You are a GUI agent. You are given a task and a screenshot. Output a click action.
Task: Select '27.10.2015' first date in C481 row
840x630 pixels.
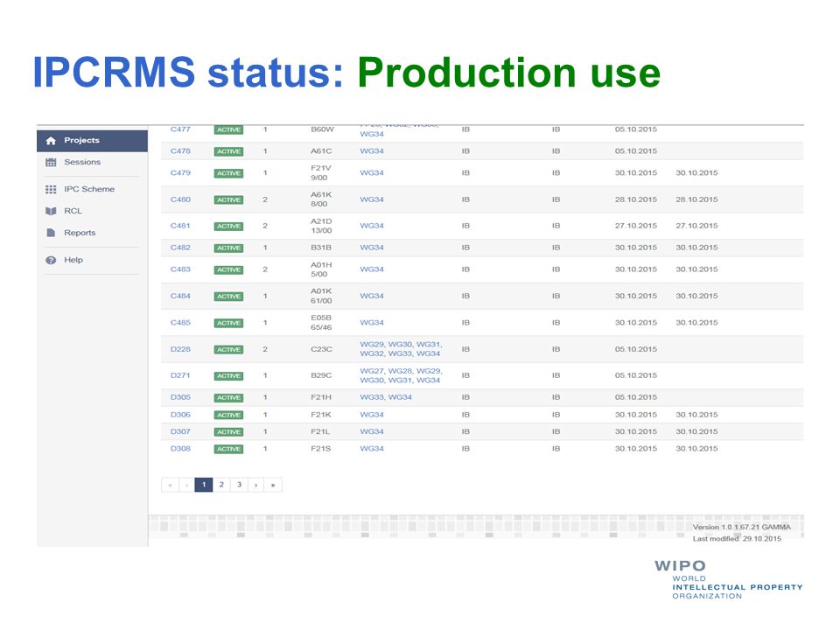tap(636, 226)
